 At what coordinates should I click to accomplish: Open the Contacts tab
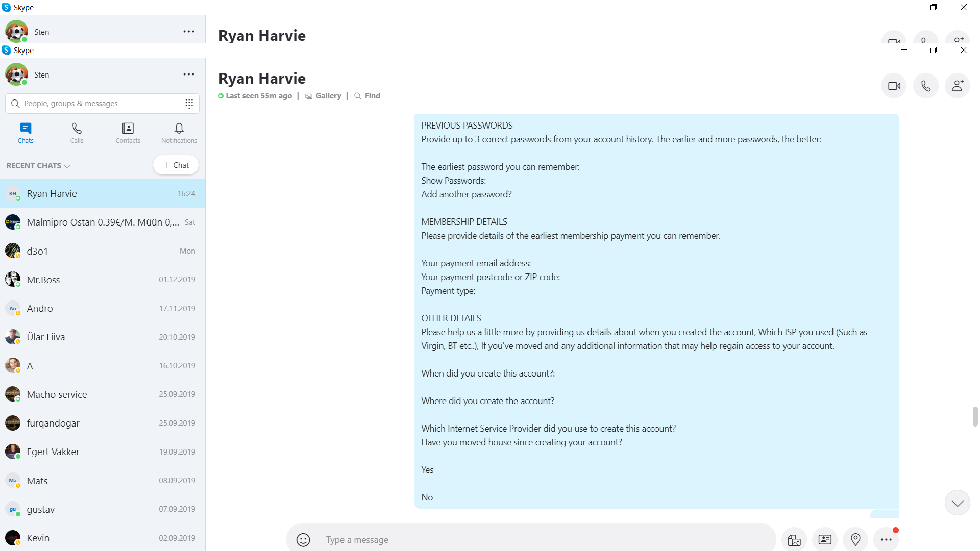point(128,133)
